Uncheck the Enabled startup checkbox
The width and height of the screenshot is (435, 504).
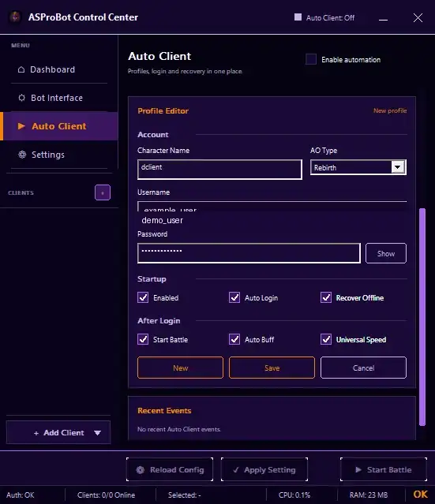pos(143,297)
